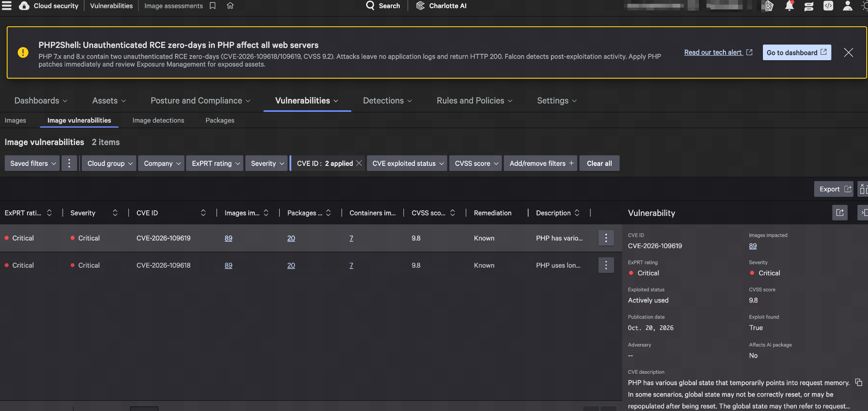Open the Dashboards menu

pyautogui.click(x=41, y=101)
